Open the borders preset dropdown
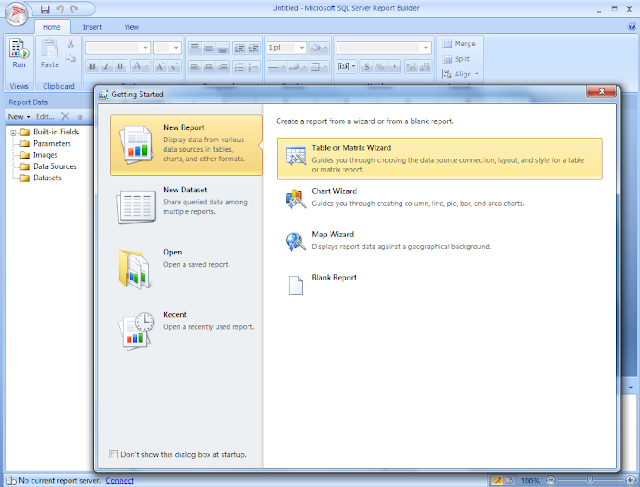This screenshot has height=487, width=640. tap(319, 67)
